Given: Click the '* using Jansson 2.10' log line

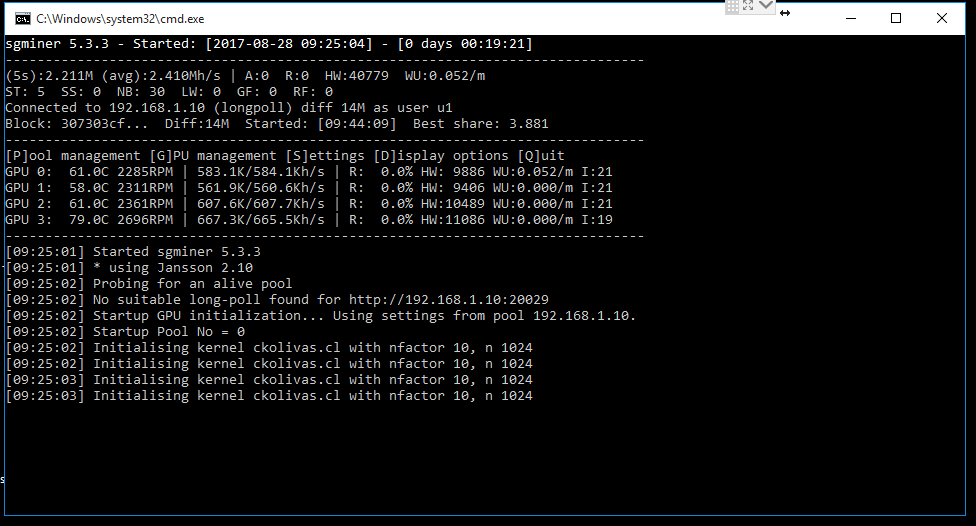Looking at the screenshot, I should [129, 268].
